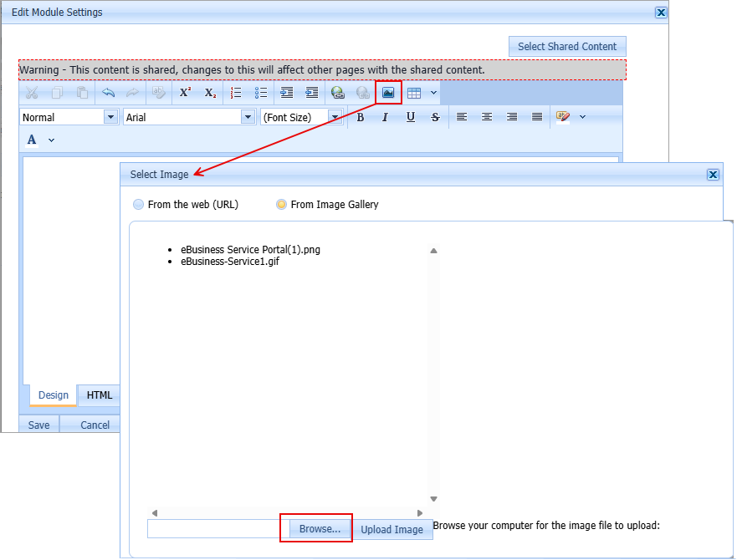
Task: Apply subscript formatting
Action: point(210,93)
